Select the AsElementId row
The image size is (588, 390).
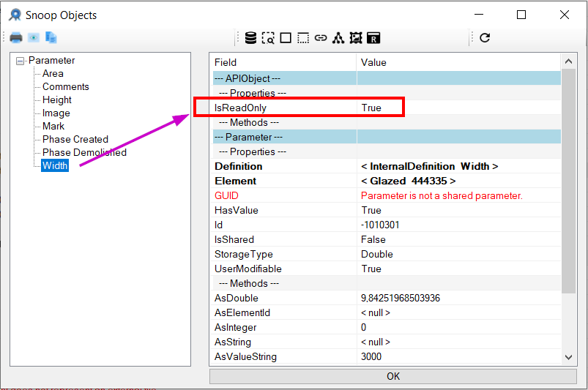point(387,312)
